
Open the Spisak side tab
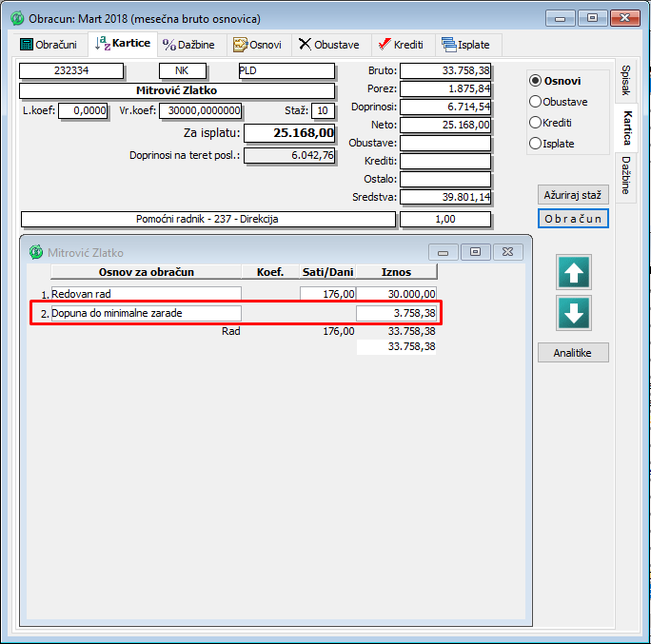(625, 80)
